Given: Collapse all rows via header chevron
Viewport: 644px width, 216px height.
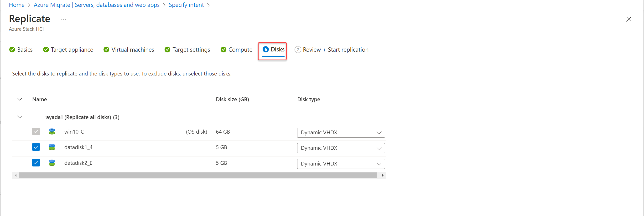Looking at the screenshot, I should click(20, 99).
